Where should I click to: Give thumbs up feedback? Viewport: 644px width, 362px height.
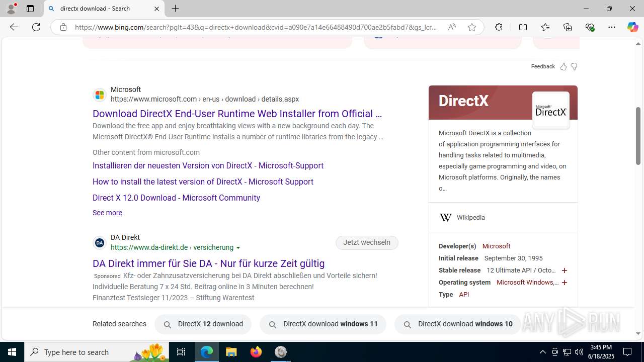pyautogui.click(x=563, y=66)
